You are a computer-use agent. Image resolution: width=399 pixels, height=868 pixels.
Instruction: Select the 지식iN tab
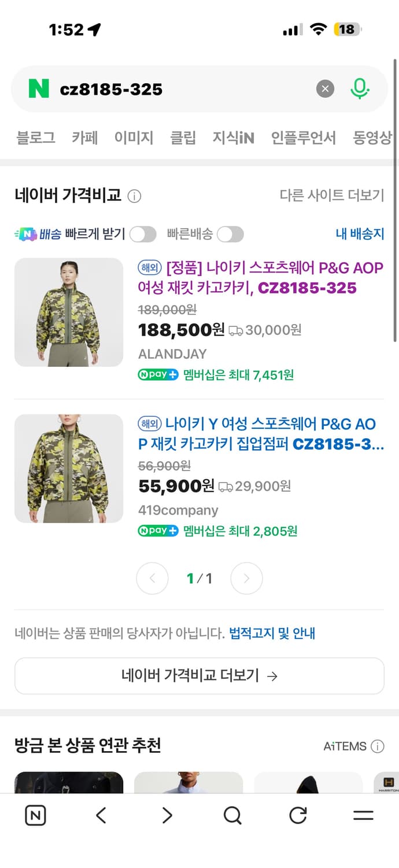tap(233, 137)
